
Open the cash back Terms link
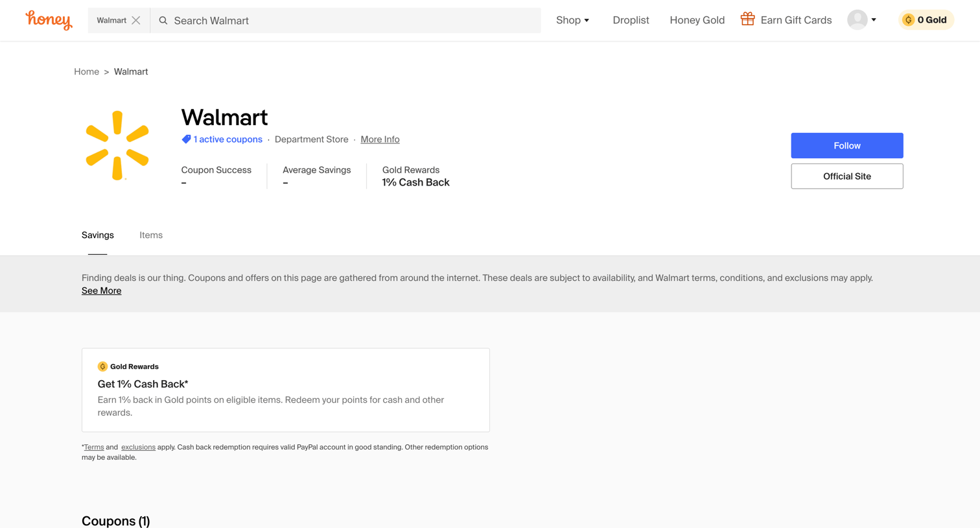[x=94, y=447]
